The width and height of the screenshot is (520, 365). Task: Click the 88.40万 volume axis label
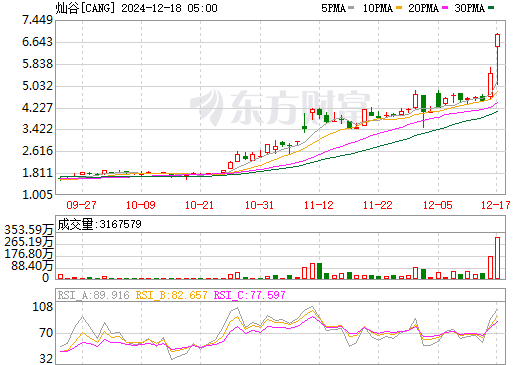32,266
